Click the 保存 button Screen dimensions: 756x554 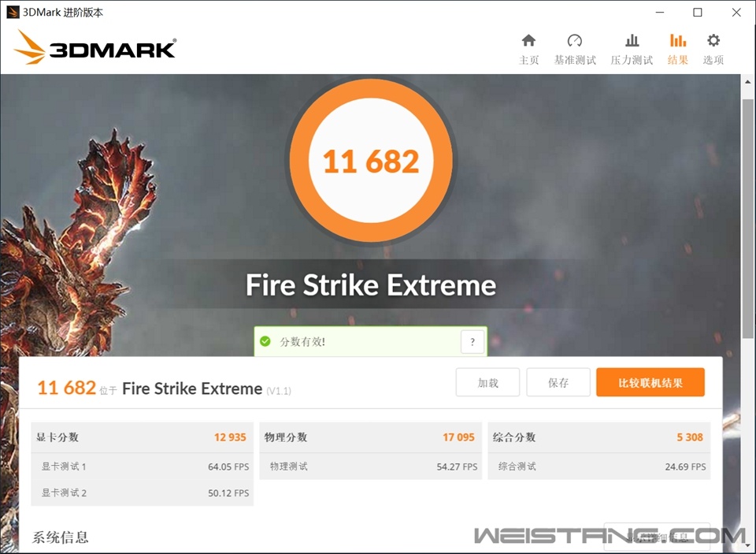click(558, 382)
